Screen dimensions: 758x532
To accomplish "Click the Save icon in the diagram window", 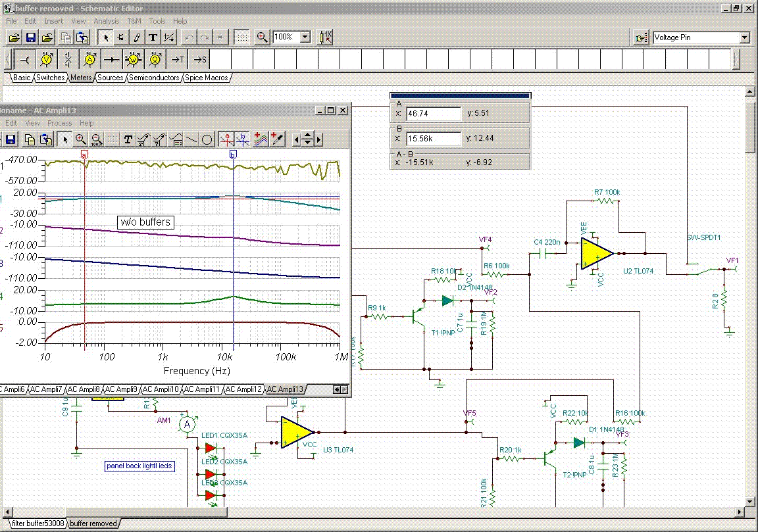I will tap(10, 139).
